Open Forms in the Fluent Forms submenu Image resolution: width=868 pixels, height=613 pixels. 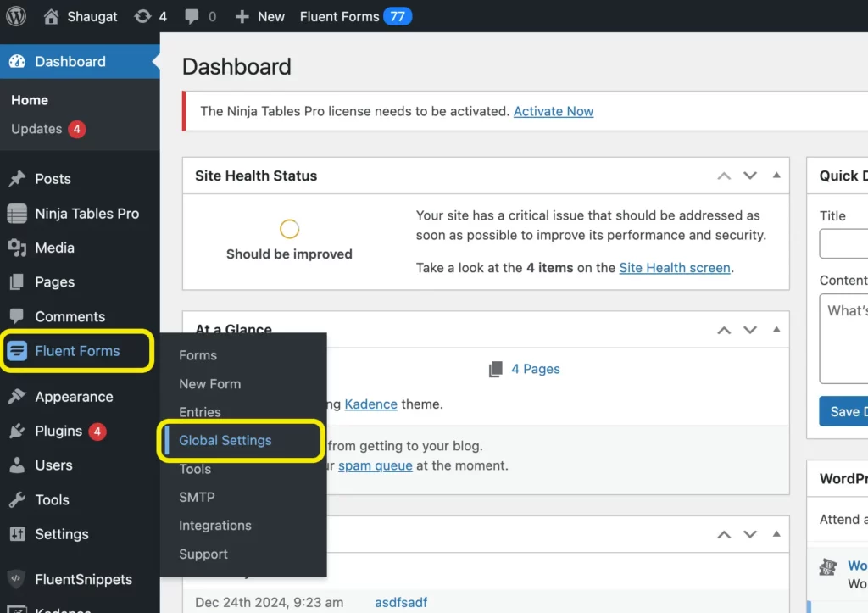[x=198, y=355]
